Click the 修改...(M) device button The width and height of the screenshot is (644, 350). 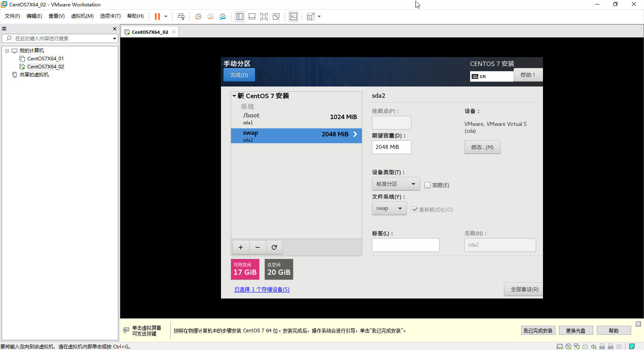tap(482, 147)
